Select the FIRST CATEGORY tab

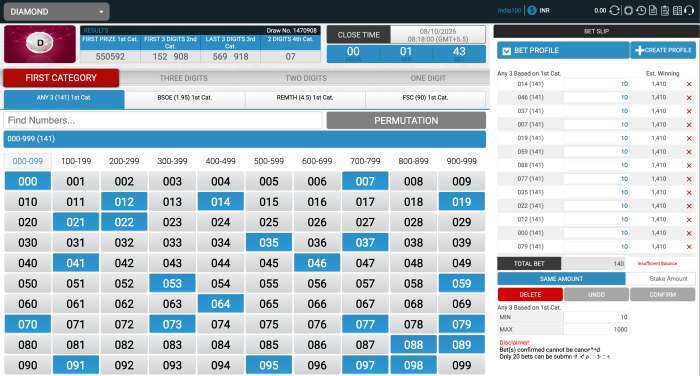click(x=61, y=78)
